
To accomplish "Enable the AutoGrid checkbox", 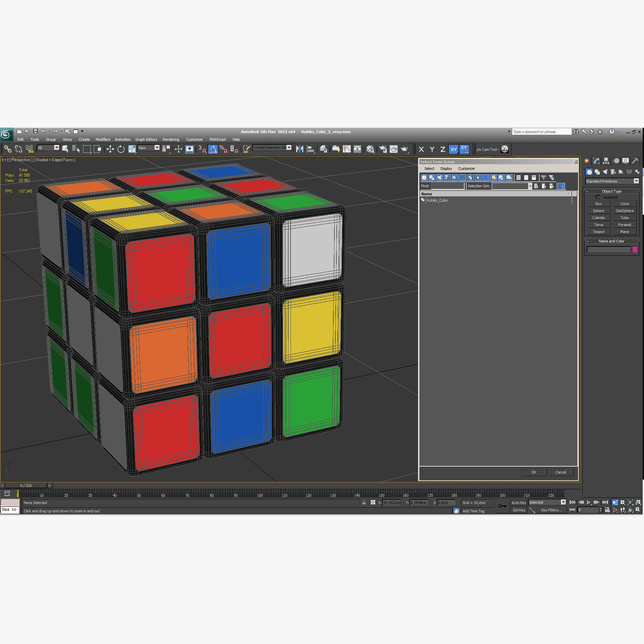I will (x=598, y=197).
